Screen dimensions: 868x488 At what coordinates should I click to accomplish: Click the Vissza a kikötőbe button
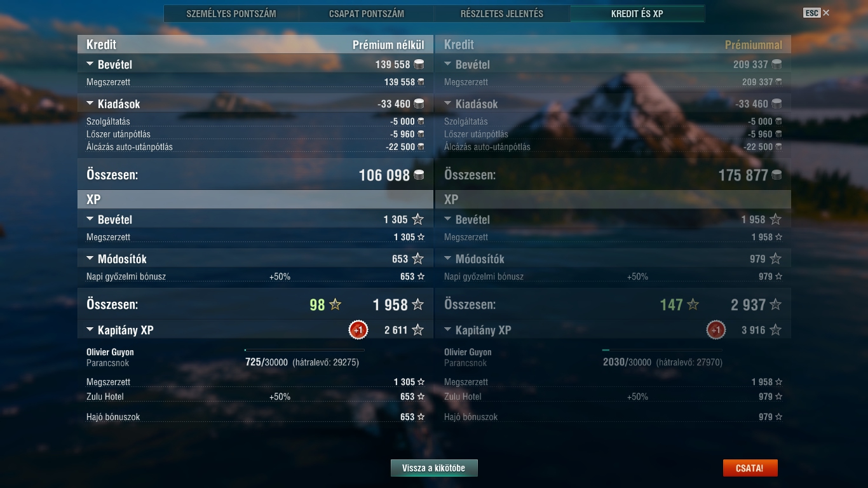(434, 468)
